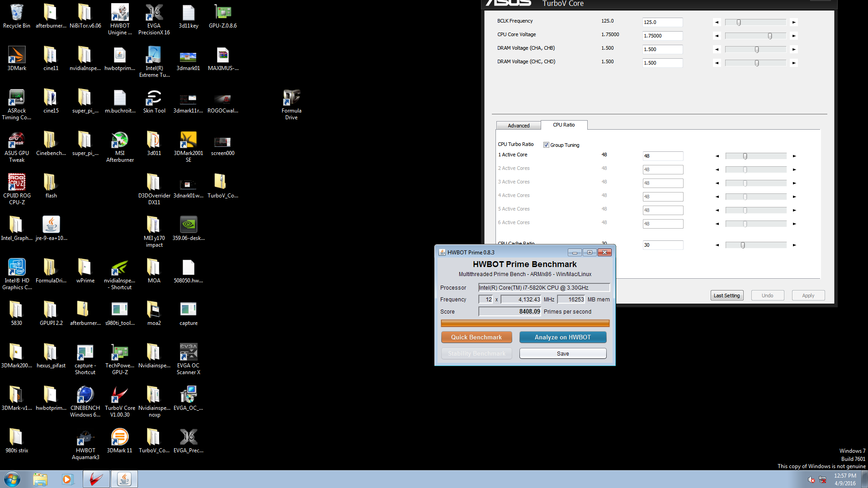Viewport: 868px width, 488px height.
Task: Click Analyze on HWBOT button
Action: [563, 337]
